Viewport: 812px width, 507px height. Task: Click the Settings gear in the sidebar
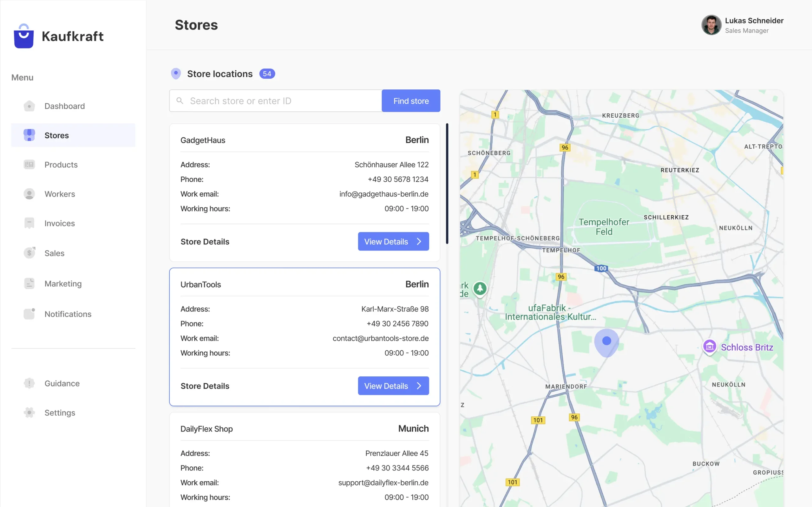tap(29, 413)
